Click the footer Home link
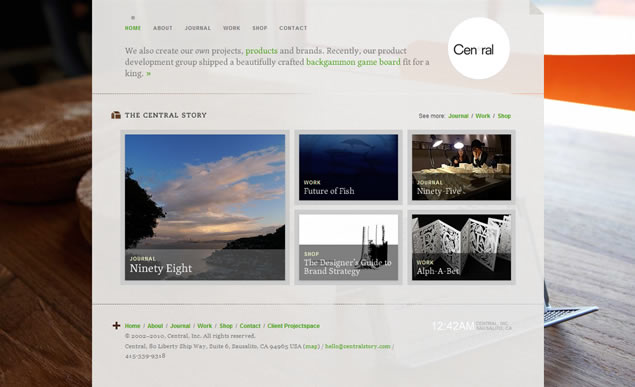The height and width of the screenshot is (387, 635). [x=132, y=326]
